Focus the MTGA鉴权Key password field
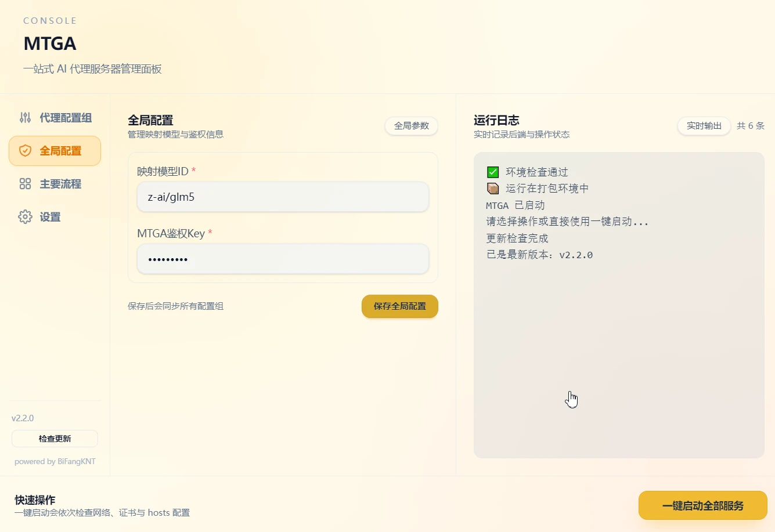775x532 pixels. (x=283, y=259)
